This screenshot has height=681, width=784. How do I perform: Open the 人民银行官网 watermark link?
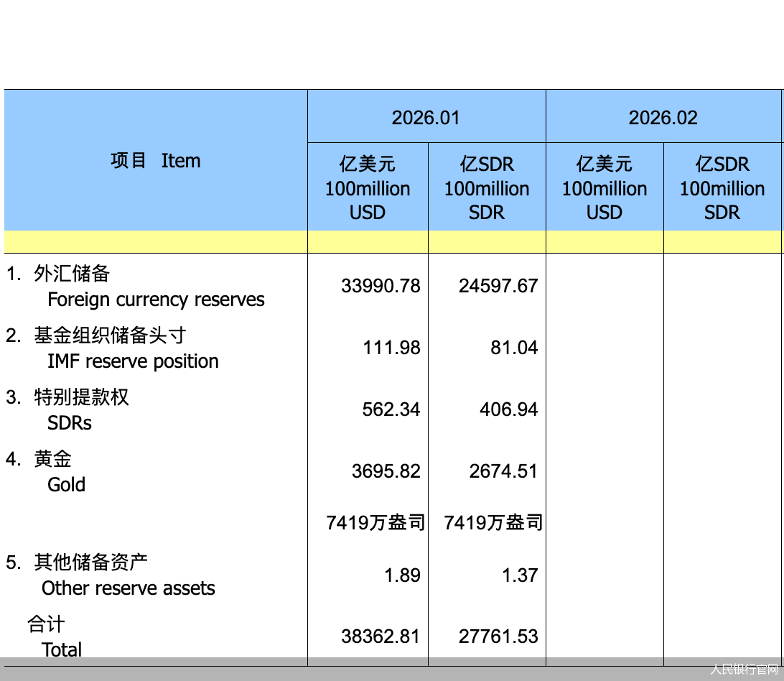pyautogui.click(x=744, y=670)
